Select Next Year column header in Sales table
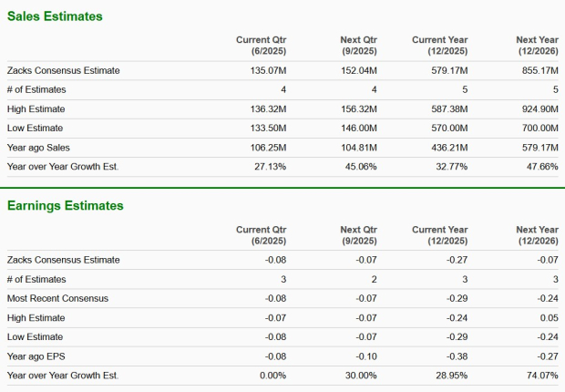This screenshot has height=392, width=565. pyautogui.click(x=536, y=46)
